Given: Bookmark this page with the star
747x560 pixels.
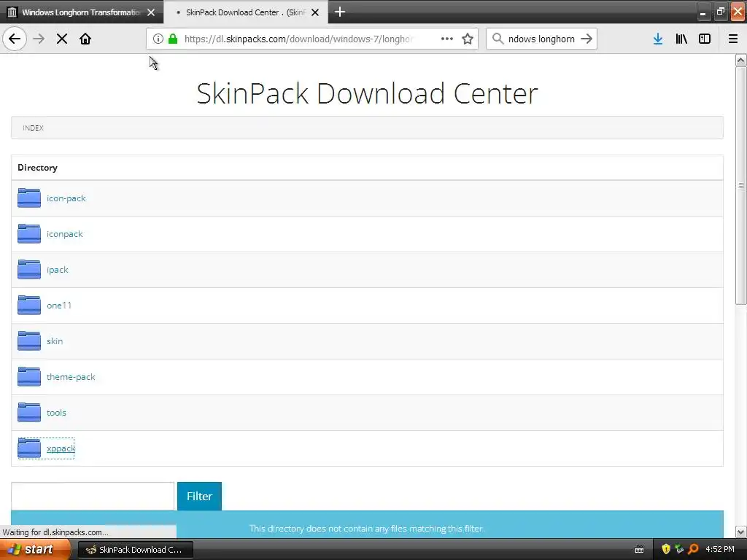Looking at the screenshot, I should point(468,39).
